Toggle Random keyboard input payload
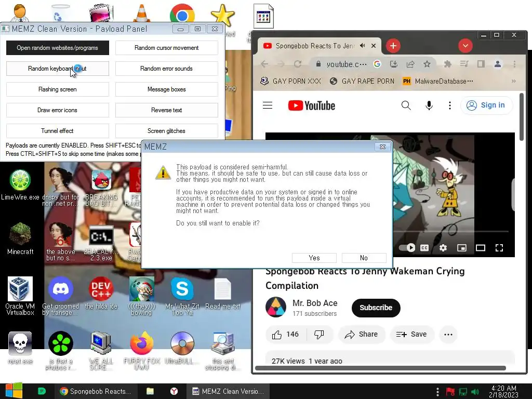 pyautogui.click(x=57, y=69)
